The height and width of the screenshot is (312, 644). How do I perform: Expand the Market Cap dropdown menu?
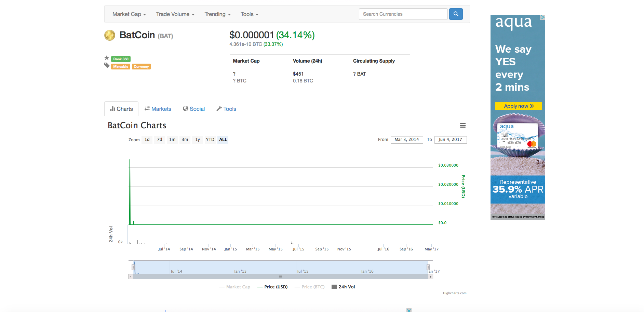(129, 14)
